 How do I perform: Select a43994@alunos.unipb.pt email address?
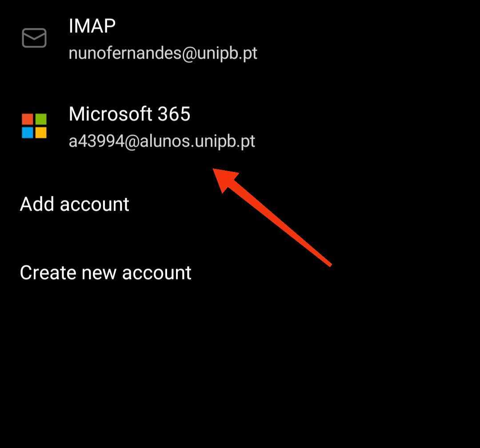tap(162, 141)
